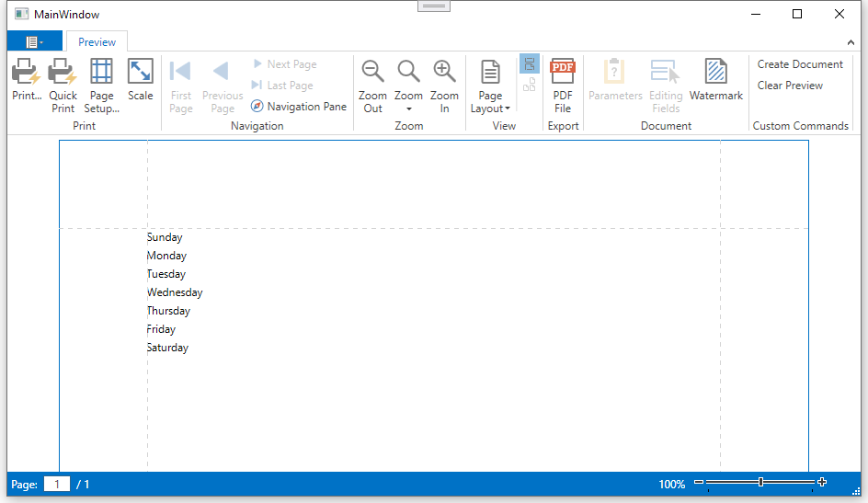
Task: Decrease zoom with the minus button
Action: pyautogui.click(x=699, y=482)
